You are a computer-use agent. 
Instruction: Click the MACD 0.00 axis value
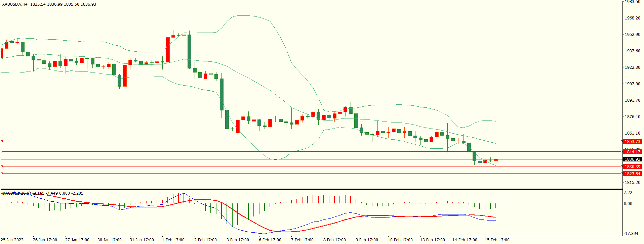coord(628,204)
